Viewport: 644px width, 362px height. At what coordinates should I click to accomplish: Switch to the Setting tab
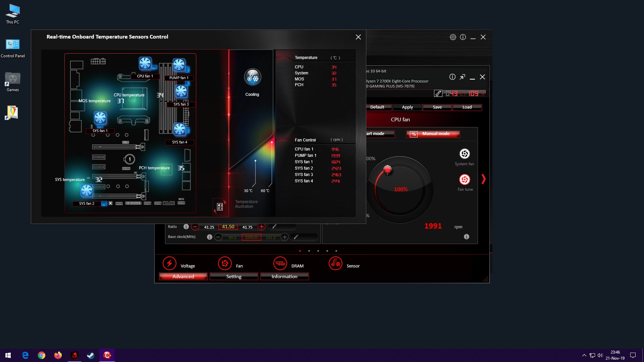pos(234,277)
